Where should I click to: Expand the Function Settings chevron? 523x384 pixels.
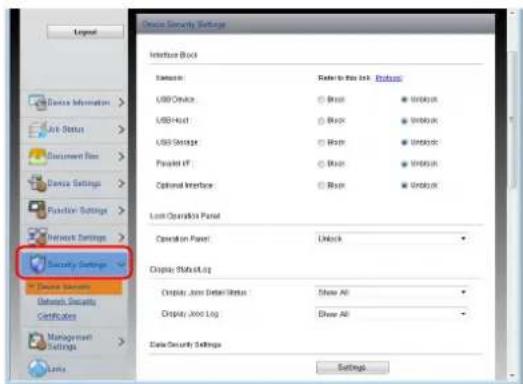pyautogui.click(x=121, y=210)
